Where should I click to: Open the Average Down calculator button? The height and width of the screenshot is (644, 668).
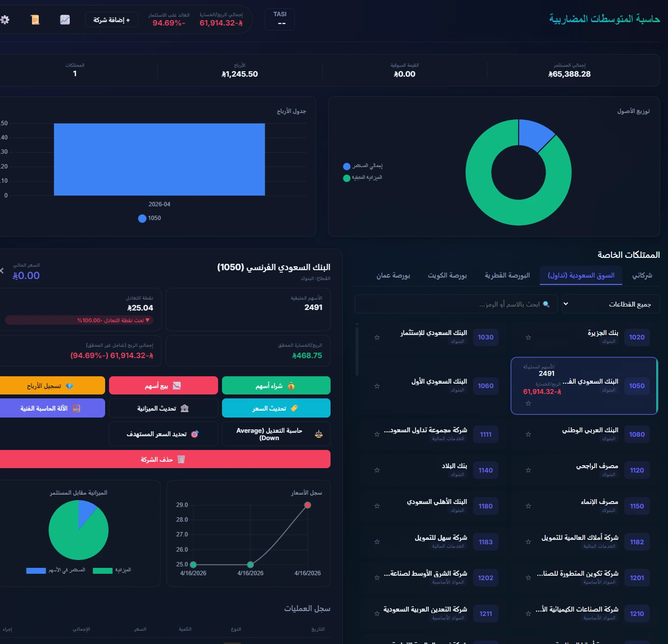click(276, 434)
